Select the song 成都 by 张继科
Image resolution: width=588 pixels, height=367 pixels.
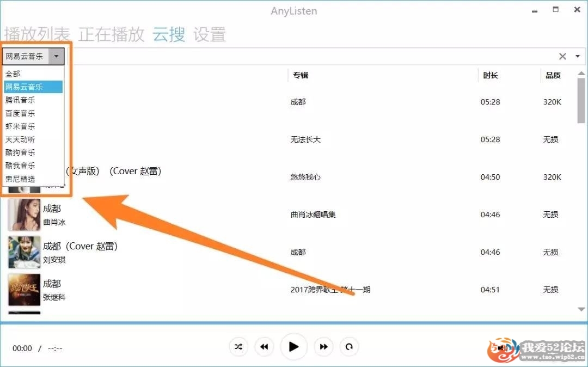(x=52, y=284)
